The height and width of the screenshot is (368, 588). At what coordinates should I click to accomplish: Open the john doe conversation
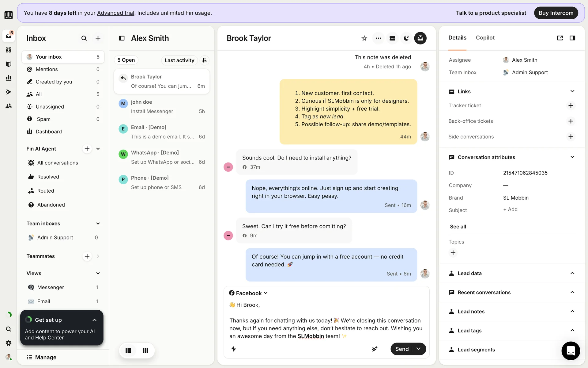click(x=162, y=107)
